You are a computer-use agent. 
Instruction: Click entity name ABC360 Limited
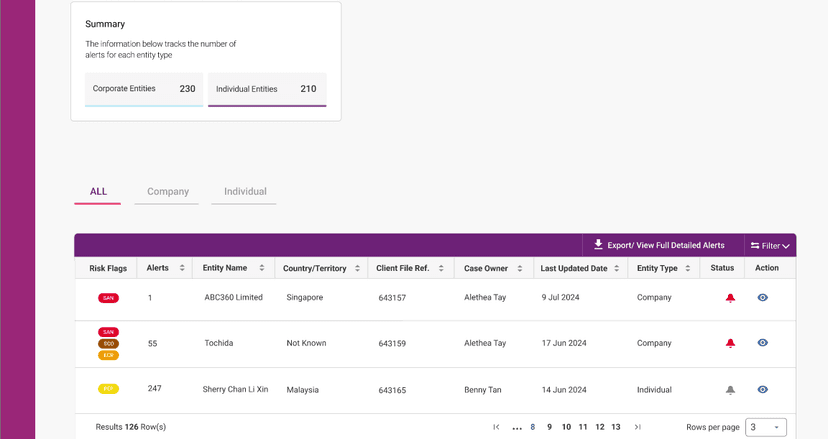(233, 297)
